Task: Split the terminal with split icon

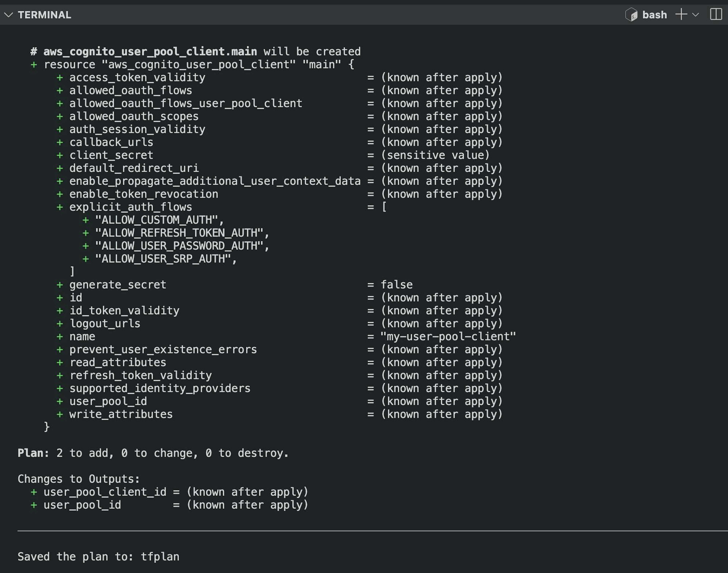Action: (715, 14)
